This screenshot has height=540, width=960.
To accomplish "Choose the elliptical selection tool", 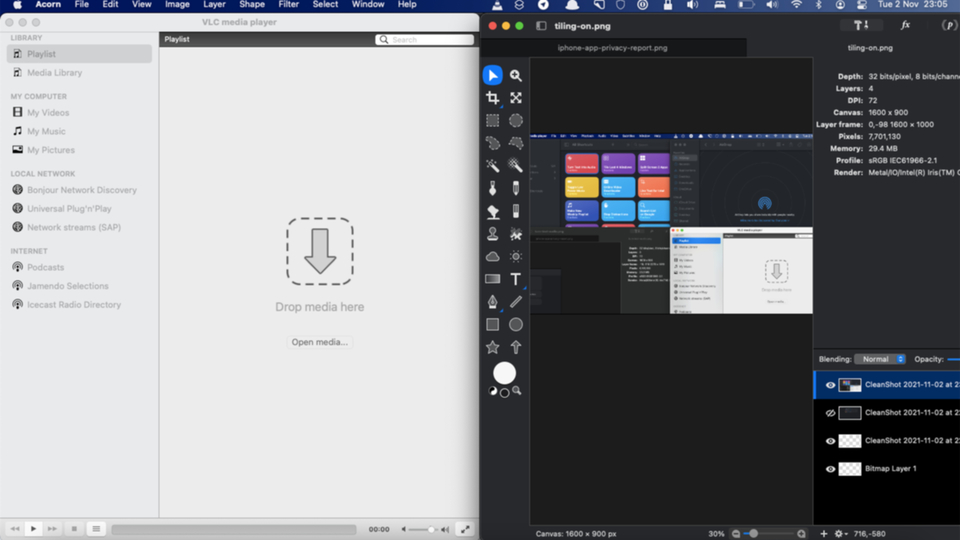I will (x=516, y=121).
